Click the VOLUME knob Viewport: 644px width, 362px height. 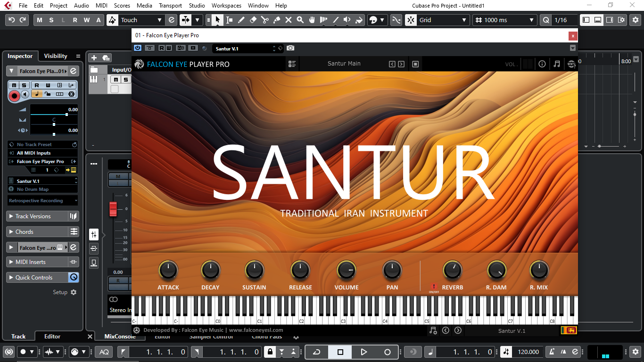347,271
